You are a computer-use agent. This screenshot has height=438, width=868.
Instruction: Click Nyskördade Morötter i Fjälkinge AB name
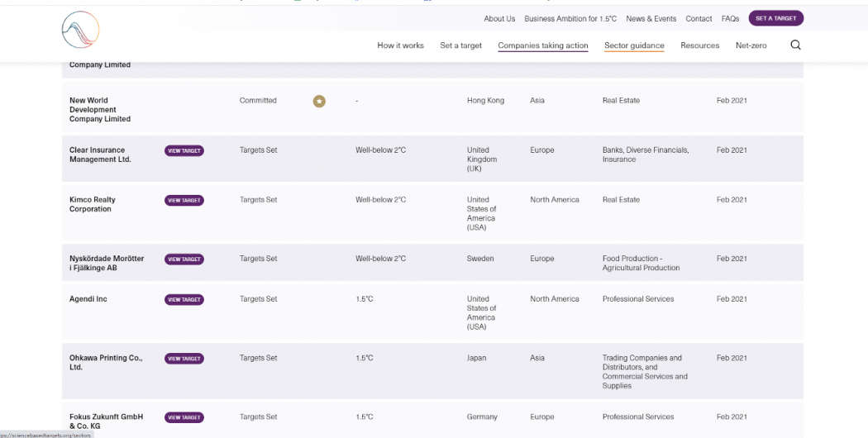coord(107,263)
